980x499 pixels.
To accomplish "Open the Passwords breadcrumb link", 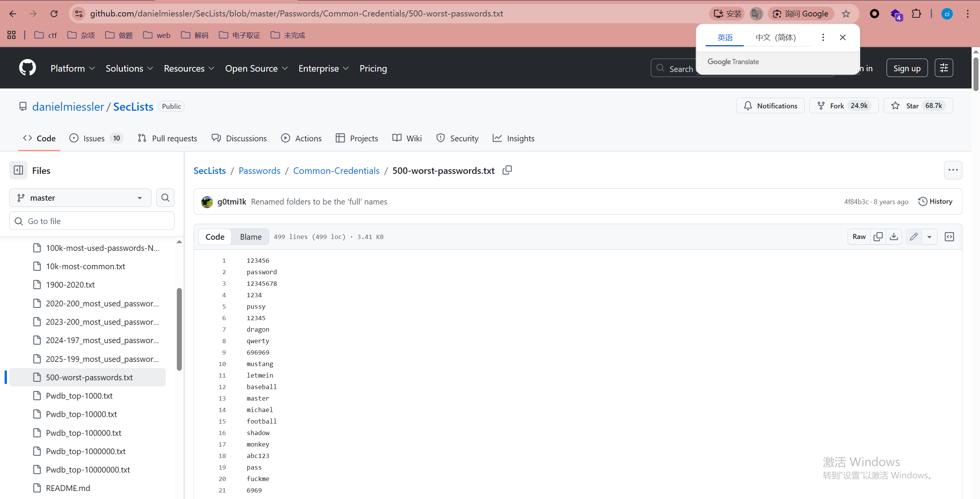I will click(259, 170).
